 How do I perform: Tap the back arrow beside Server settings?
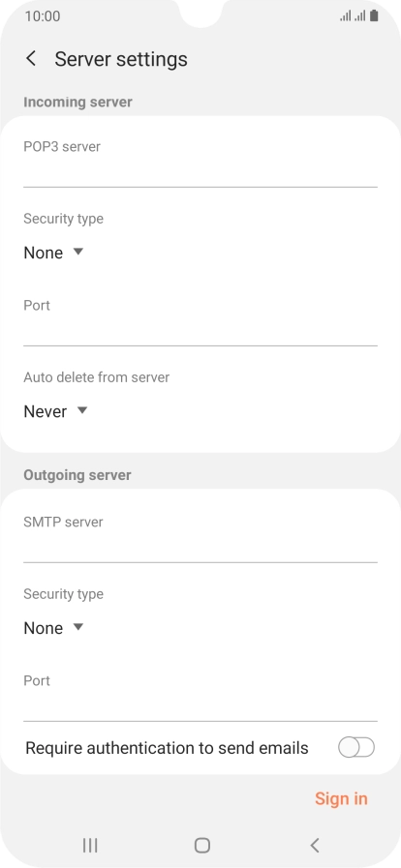[x=32, y=59]
